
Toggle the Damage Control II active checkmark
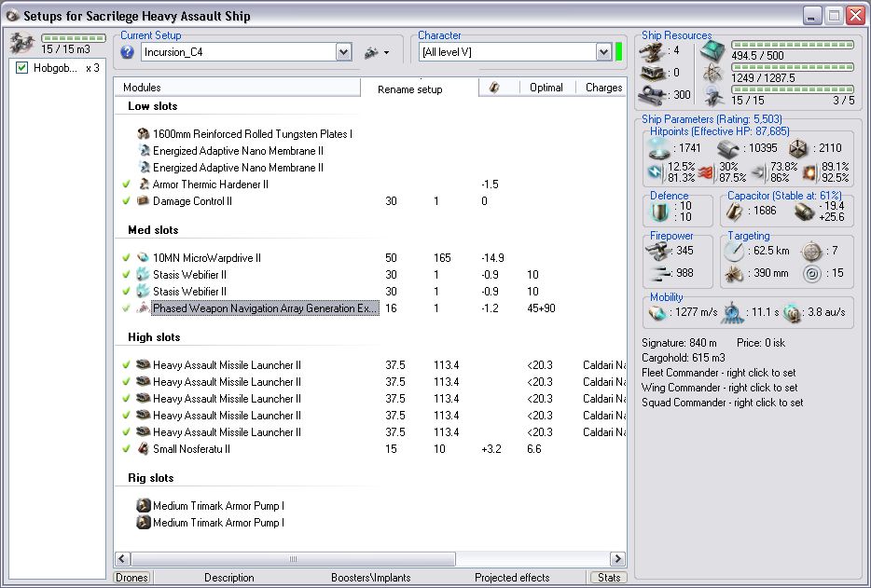coord(126,201)
